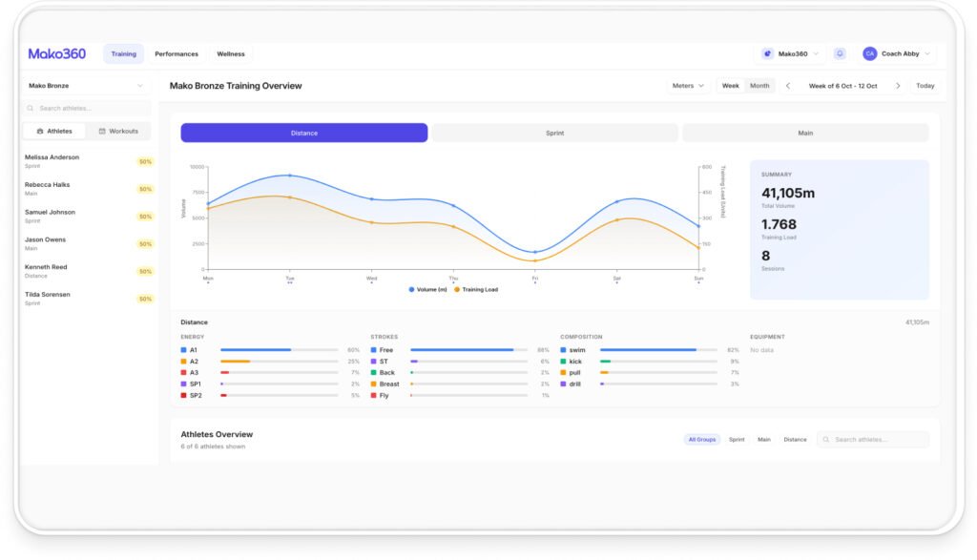This screenshot has height=560, width=977.
Task: Select the Week view toggle
Action: coord(730,86)
